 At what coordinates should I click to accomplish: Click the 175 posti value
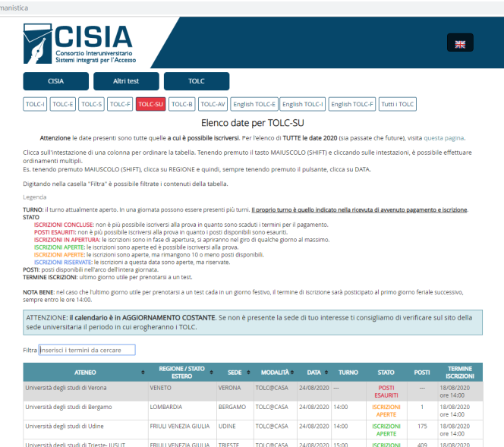pyautogui.click(x=422, y=426)
